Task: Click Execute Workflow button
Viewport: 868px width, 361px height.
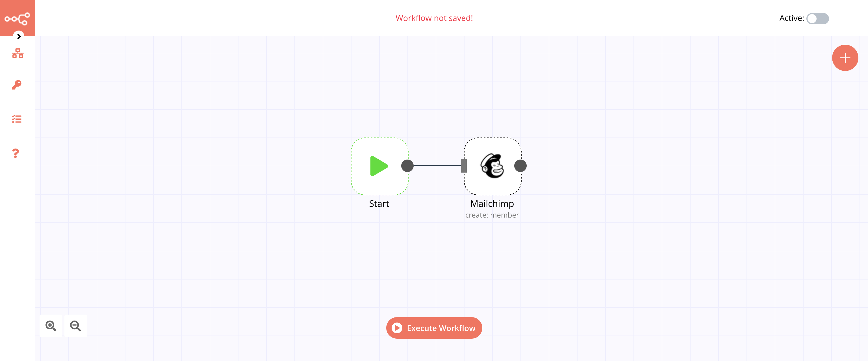Action: pyautogui.click(x=434, y=328)
